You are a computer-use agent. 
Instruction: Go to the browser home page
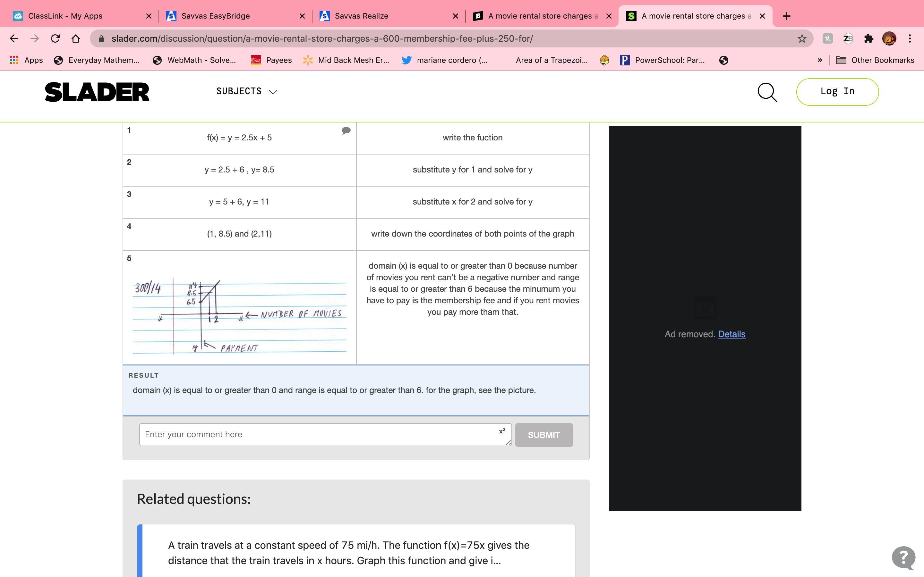76,38
